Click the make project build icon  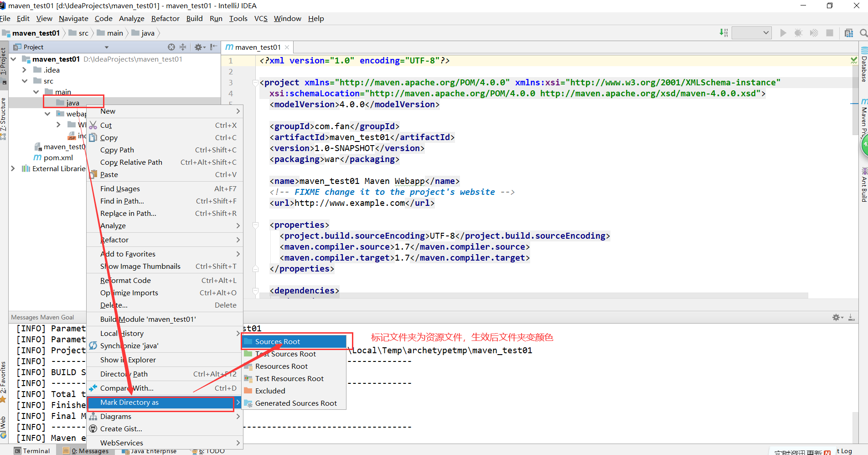click(x=724, y=33)
